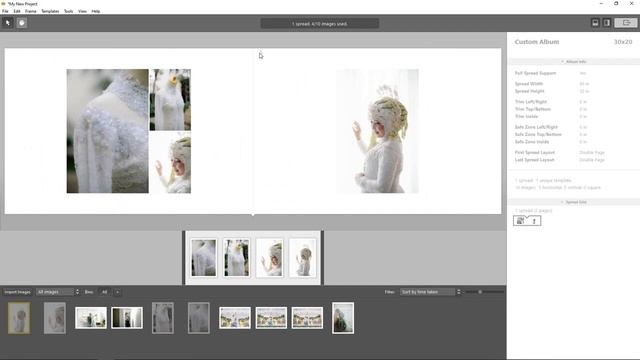Select second faded library image
Screen dimensions: 640x360
coord(55,318)
